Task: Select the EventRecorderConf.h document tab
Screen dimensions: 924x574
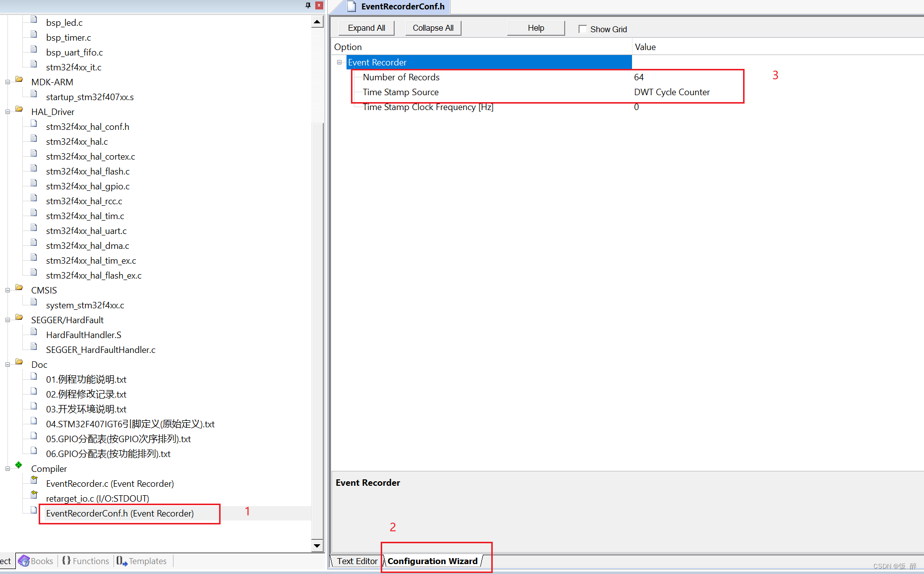Action: pos(403,6)
